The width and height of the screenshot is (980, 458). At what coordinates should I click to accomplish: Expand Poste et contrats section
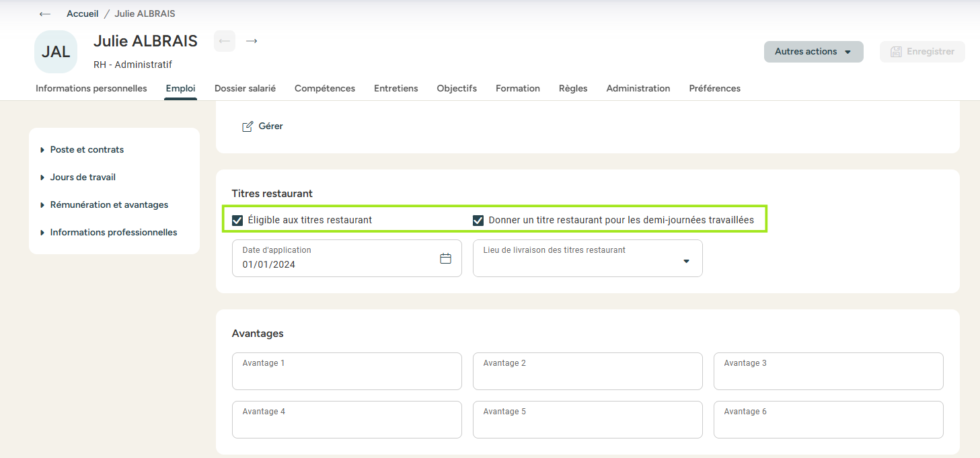[x=87, y=150]
